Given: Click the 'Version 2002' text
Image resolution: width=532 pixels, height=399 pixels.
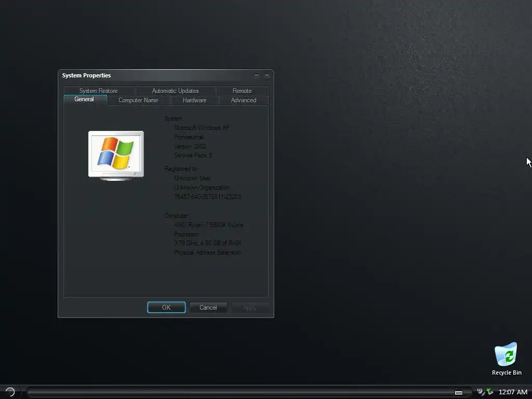Looking at the screenshot, I should [190, 146].
